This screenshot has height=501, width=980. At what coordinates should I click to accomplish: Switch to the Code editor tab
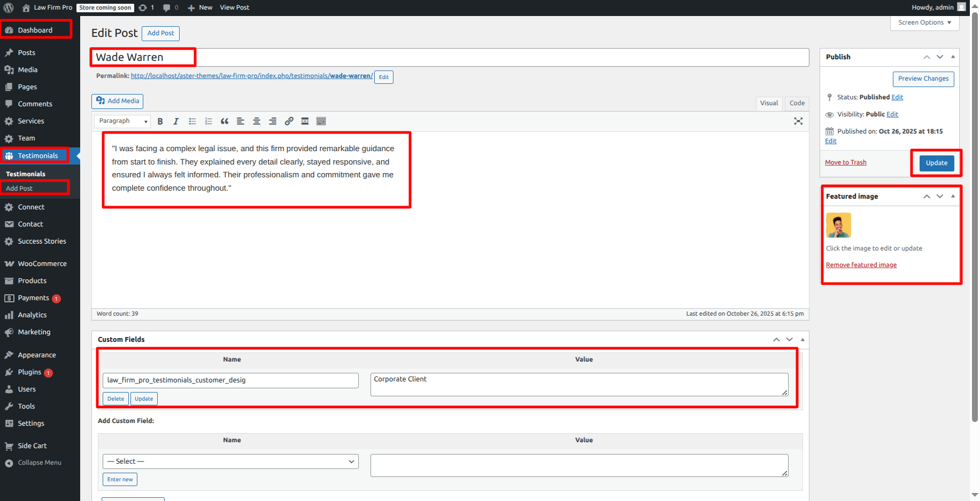coord(797,103)
